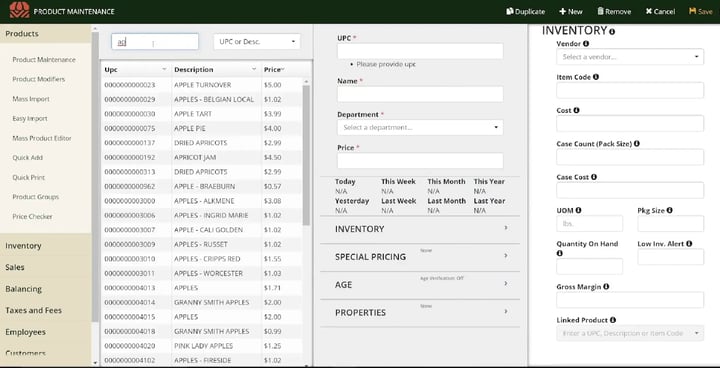Open the Price column sort arrow

[x=282, y=69]
